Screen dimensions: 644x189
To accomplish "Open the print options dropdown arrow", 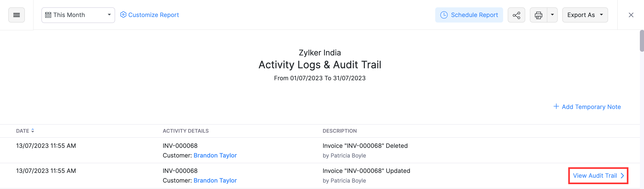I will tap(552, 15).
